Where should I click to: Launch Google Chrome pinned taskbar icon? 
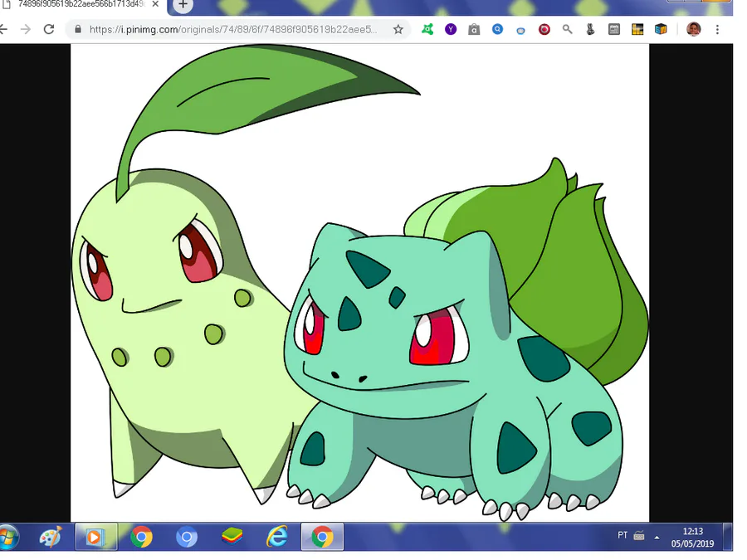141,537
